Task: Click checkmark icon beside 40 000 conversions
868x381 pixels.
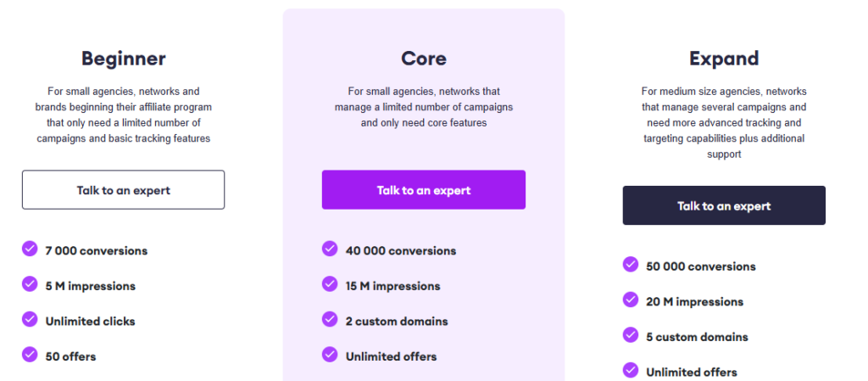Action: [x=330, y=249]
